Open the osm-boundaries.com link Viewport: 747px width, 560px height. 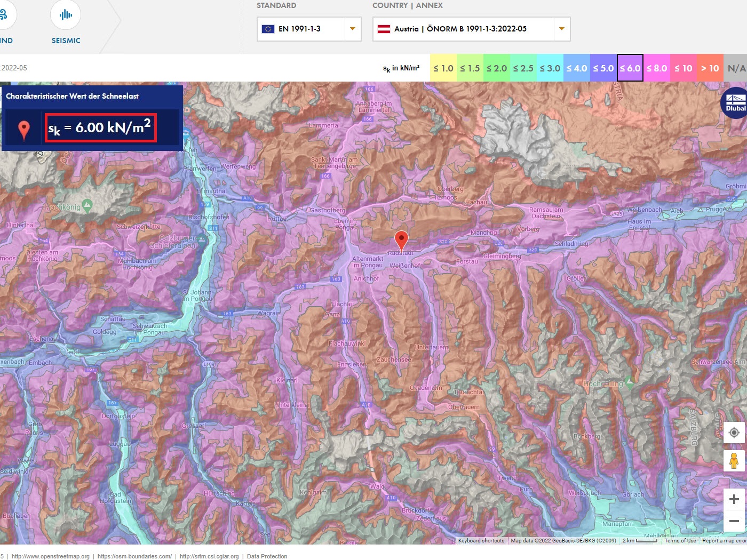(134, 556)
